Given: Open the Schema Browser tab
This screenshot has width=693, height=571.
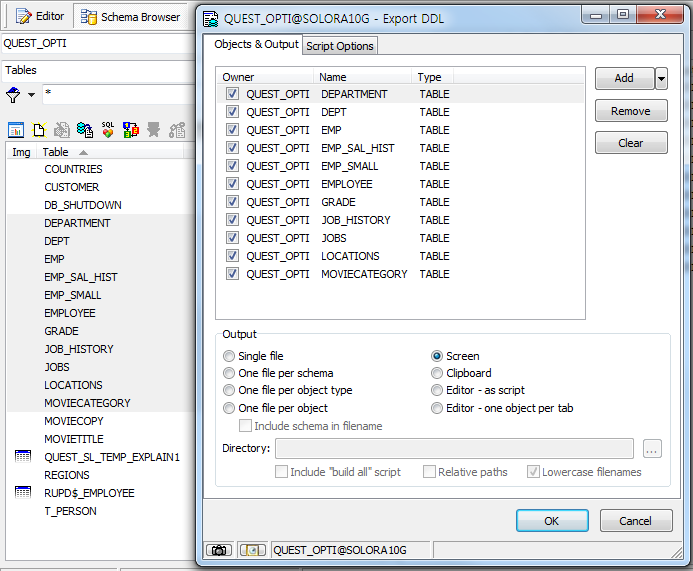Looking at the screenshot, I should coord(132,17).
